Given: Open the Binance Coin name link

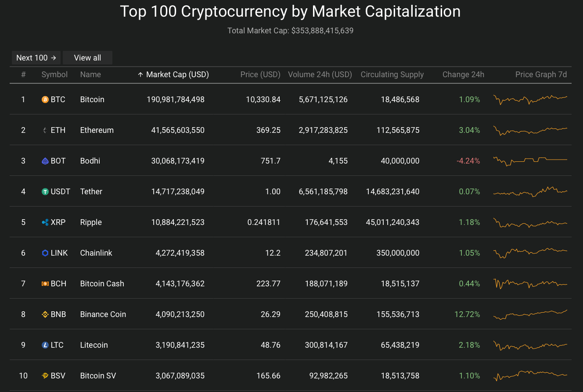Looking at the screenshot, I should (103, 314).
